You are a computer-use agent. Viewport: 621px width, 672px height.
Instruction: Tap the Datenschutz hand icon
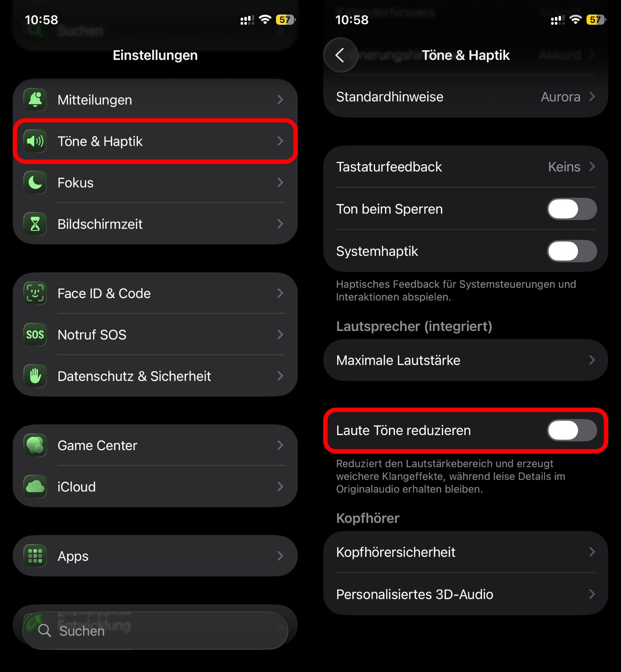tap(35, 376)
